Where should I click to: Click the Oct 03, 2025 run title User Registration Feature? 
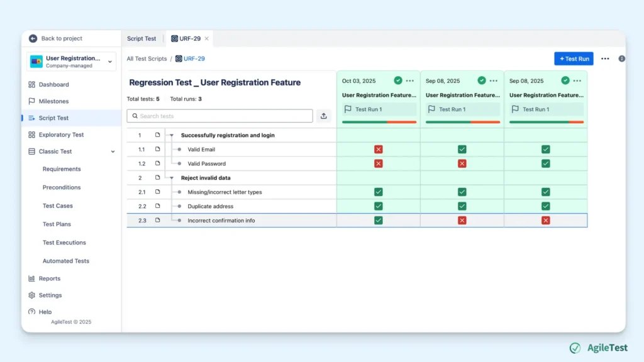coord(379,95)
